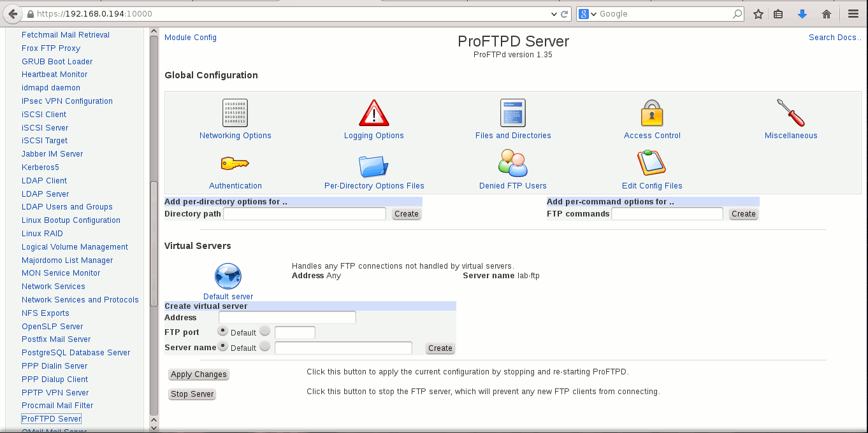
Task: Open the Authentication key icon
Action: pos(235,164)
